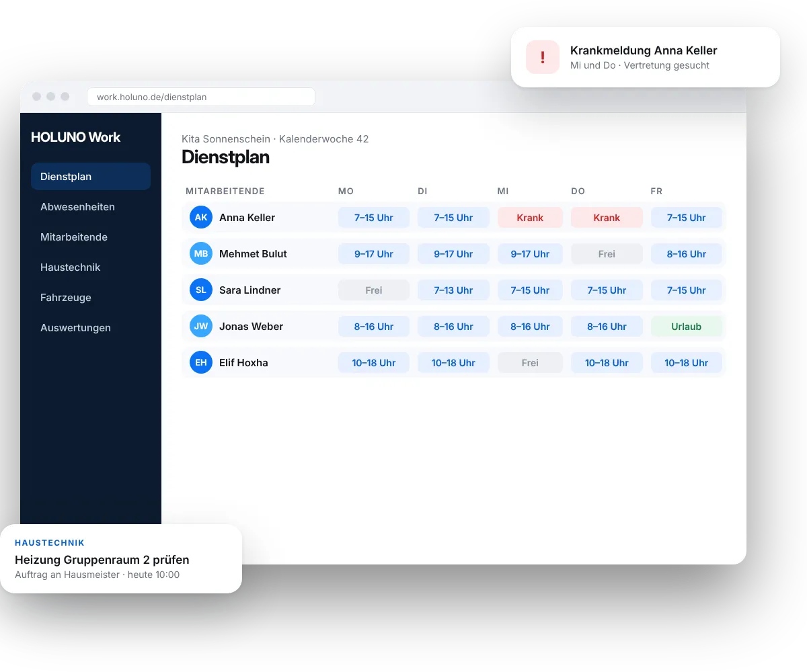Click the name Mehmet Bulut in the table

(253, 254)
